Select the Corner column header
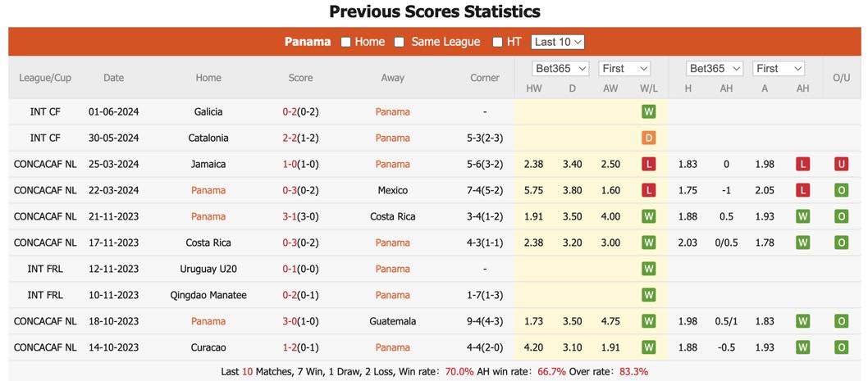This screenshot has height=381, width=868. point(485,78)
